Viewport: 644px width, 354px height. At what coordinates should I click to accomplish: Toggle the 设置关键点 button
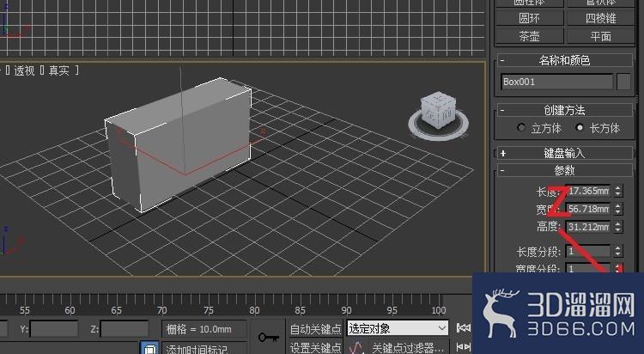(x=315, y=347)
